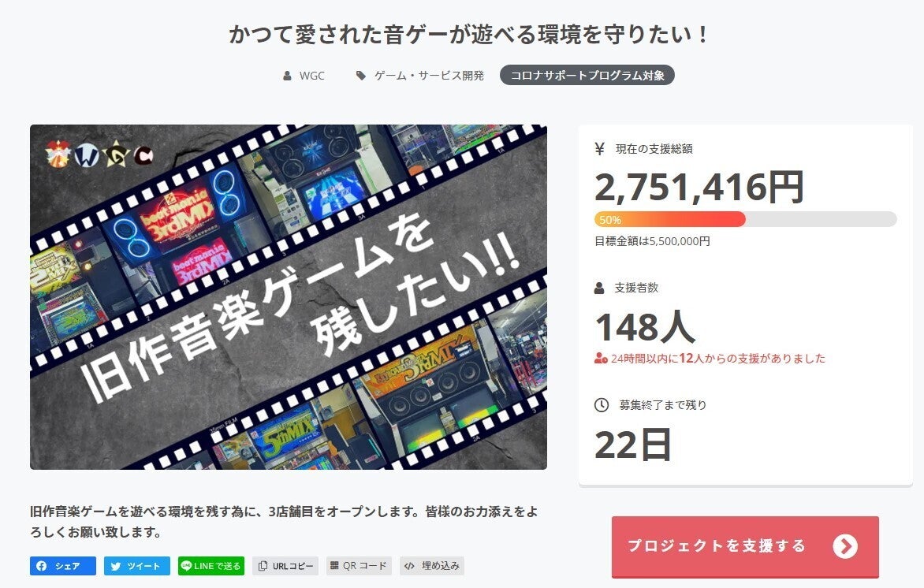
Task: Click the WGC logo badges on the image
Action: pyautogui.click(x=99, y=154)
